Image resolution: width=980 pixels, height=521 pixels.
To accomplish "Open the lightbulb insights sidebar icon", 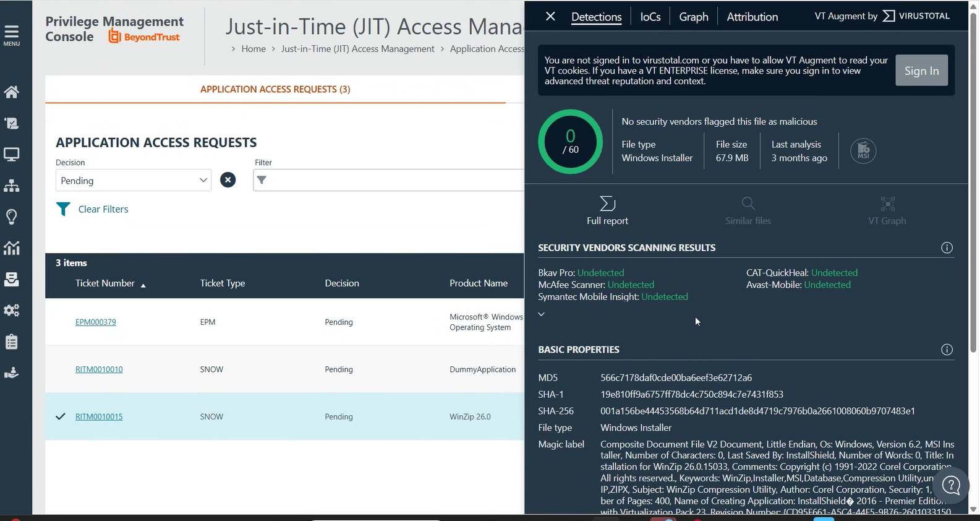I will (x=12, y=217).
